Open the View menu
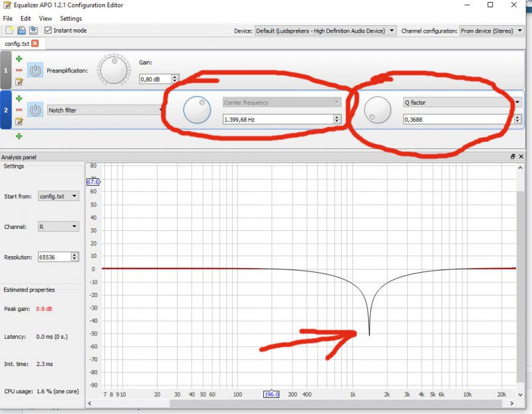 45,19
